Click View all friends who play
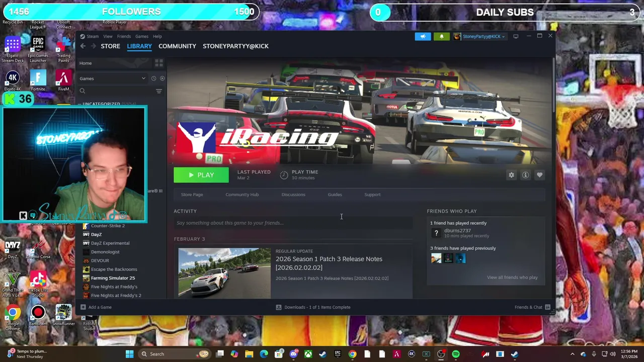Screen dimensions: 644x362 512,278
